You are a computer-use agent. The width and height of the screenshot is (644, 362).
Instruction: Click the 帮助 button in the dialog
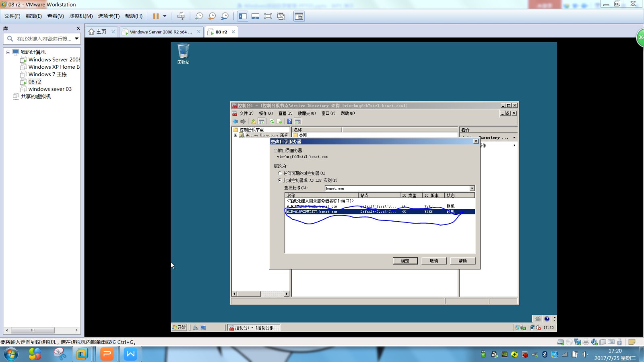(463, 261)
